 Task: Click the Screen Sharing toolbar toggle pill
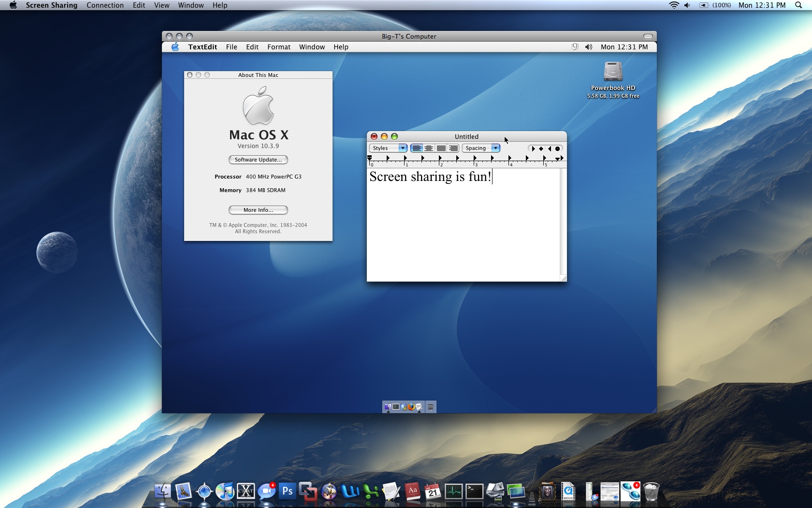tap(648, 36)
